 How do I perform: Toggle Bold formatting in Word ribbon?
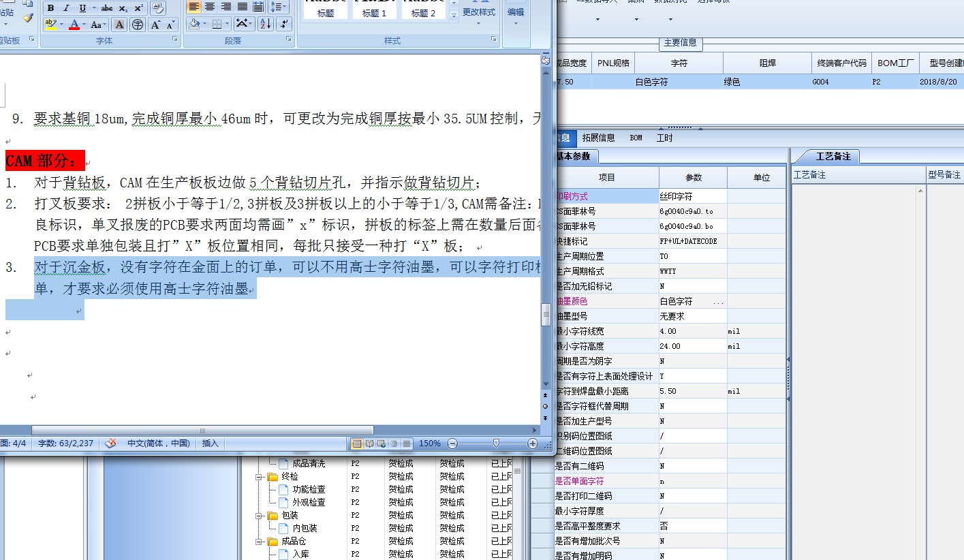pyautogui.click(x=50, y=8)
